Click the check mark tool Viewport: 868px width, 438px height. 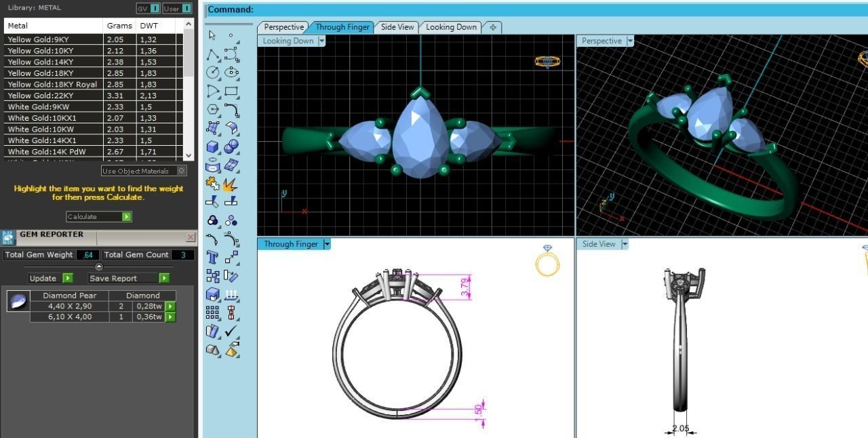(x=231, y=331)
